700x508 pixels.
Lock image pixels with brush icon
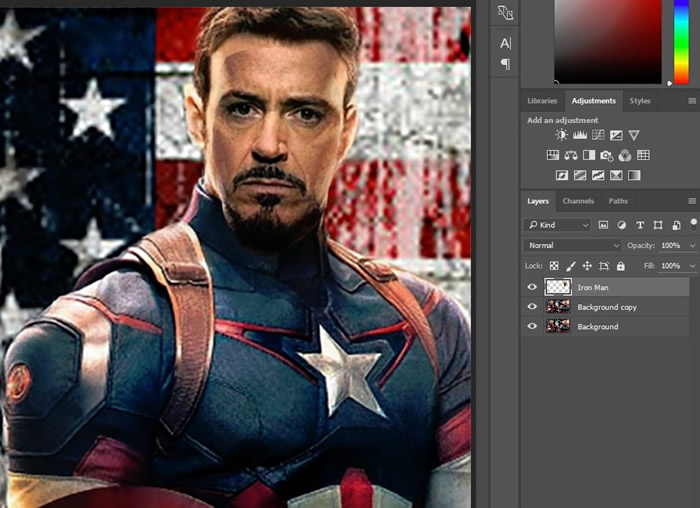pos(571,266)
